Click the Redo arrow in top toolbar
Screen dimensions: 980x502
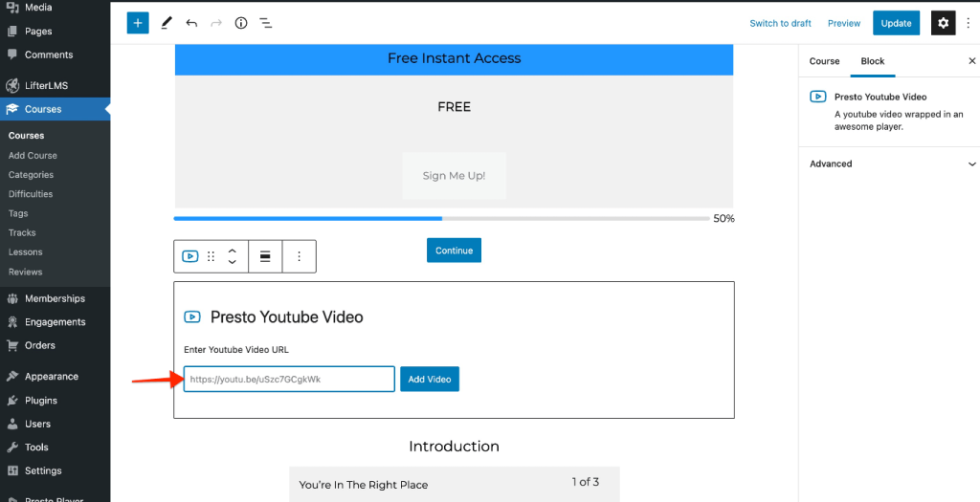coord(216,23)
